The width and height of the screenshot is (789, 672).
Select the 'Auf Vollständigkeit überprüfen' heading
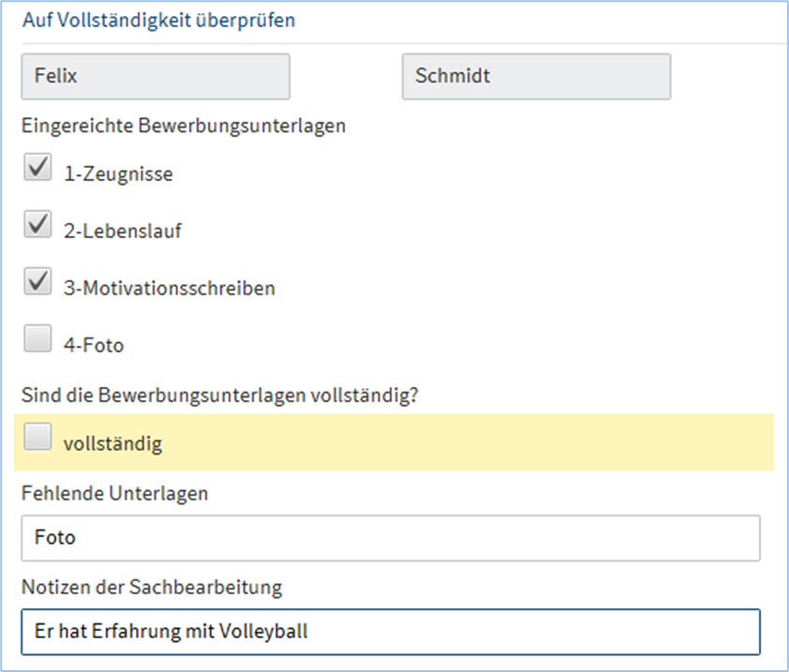click(158, 20)
